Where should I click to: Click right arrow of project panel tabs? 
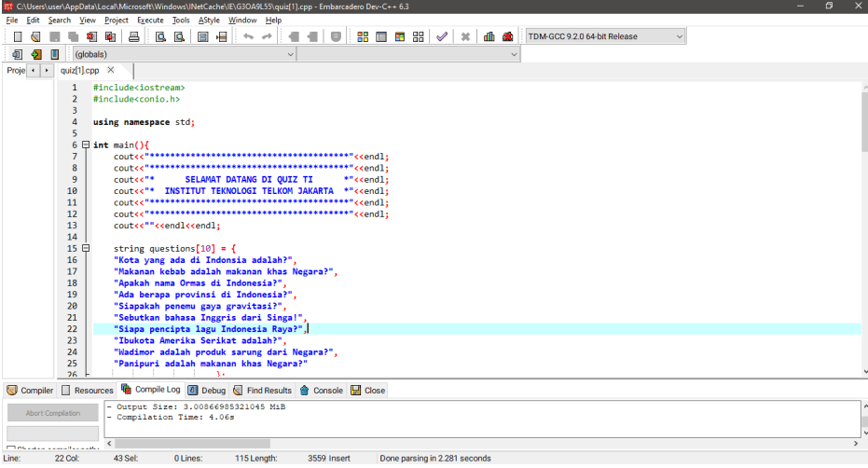point(47,70)
